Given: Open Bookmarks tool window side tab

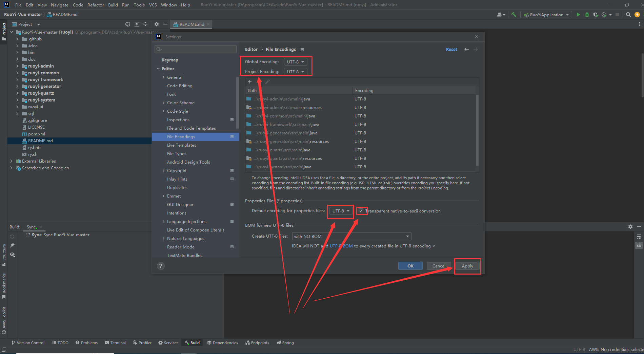Looking at the screenshot, I should (x=4, y=286).
